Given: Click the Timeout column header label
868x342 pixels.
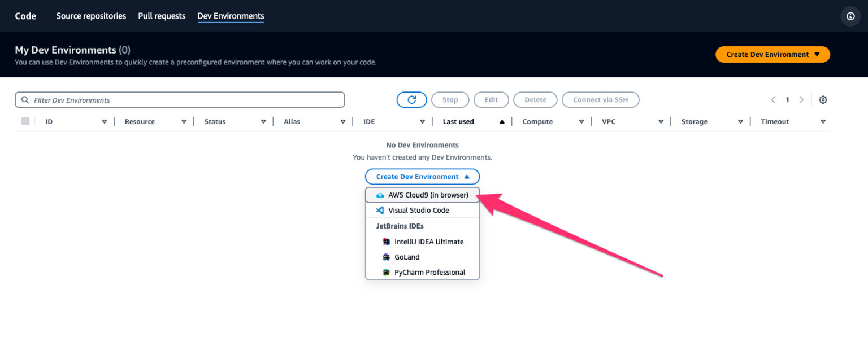Looking at the screenshot, I should click(775, 122).
